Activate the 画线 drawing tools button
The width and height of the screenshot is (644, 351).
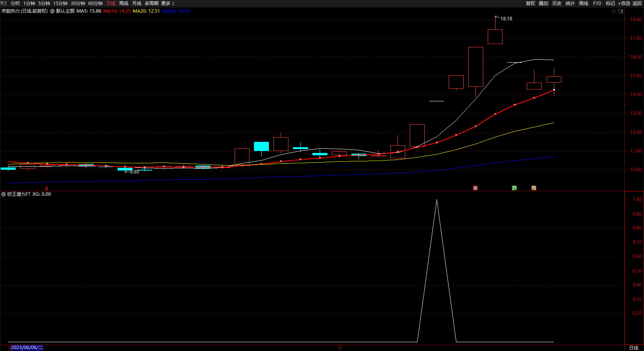point(584,3)
